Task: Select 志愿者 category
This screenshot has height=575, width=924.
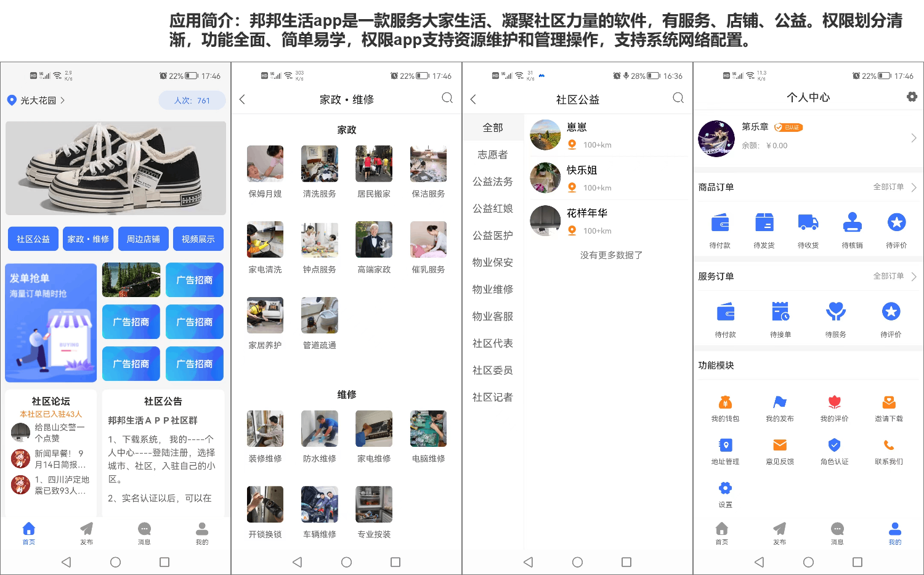Action: tap(493, 155)
